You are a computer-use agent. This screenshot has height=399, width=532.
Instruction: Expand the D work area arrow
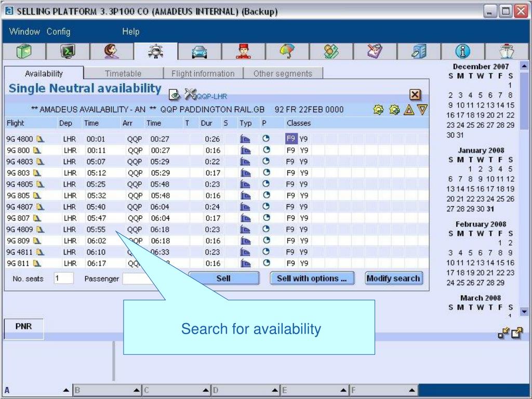pos(275,390)
